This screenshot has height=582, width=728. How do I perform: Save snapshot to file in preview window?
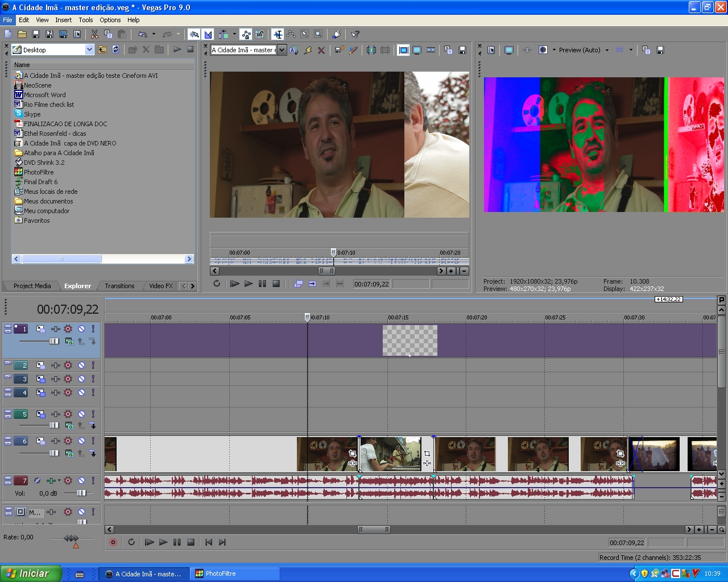pyautogui.click(x=660, y=50)
